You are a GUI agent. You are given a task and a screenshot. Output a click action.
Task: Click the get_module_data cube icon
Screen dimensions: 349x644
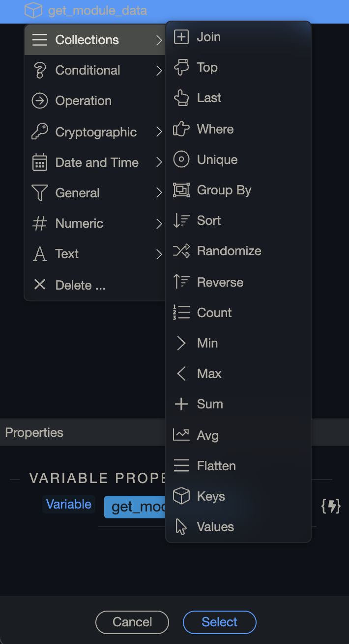33,10
